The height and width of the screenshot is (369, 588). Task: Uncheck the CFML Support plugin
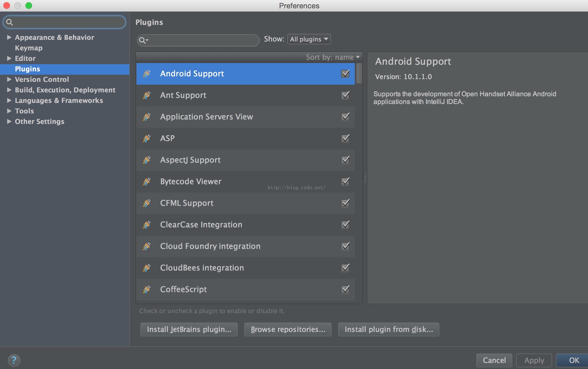click(x=345, y=203)
